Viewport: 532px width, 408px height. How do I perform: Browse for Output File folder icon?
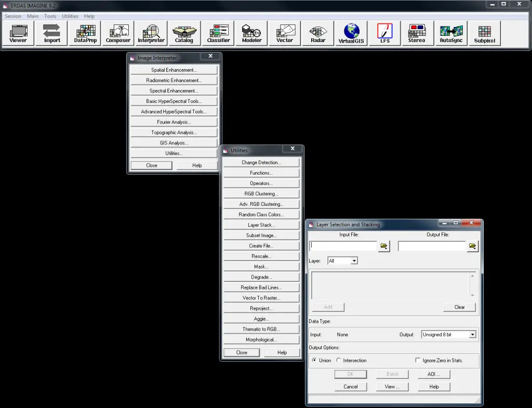472,246
